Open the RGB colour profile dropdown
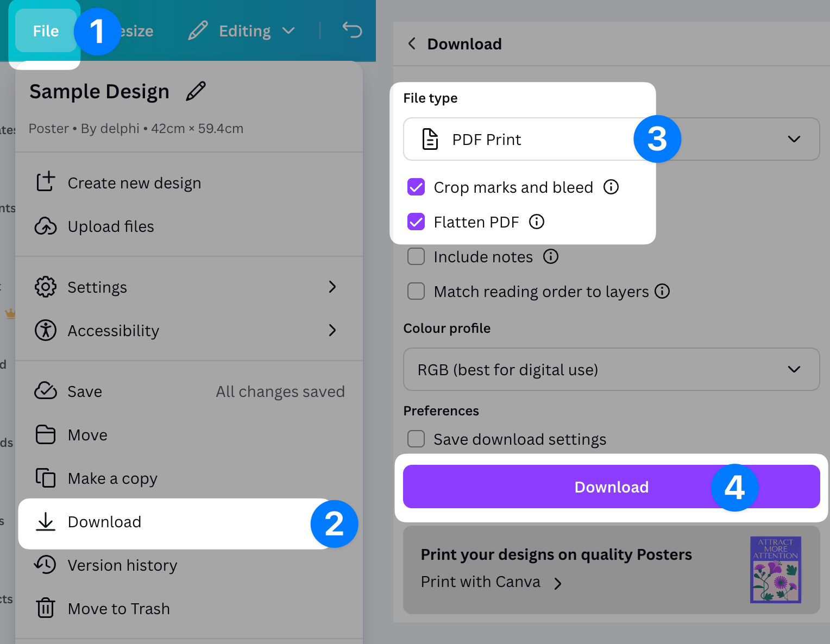 pyautogui.click(x=611, y=370)
